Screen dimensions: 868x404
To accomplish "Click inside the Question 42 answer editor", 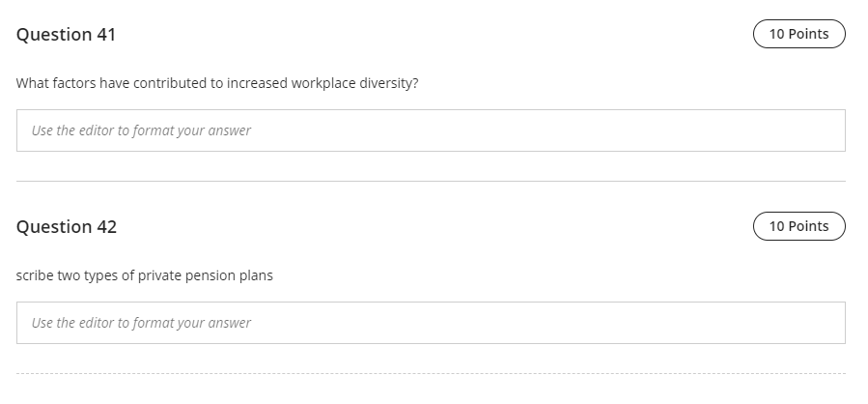I will pos(431,323).
